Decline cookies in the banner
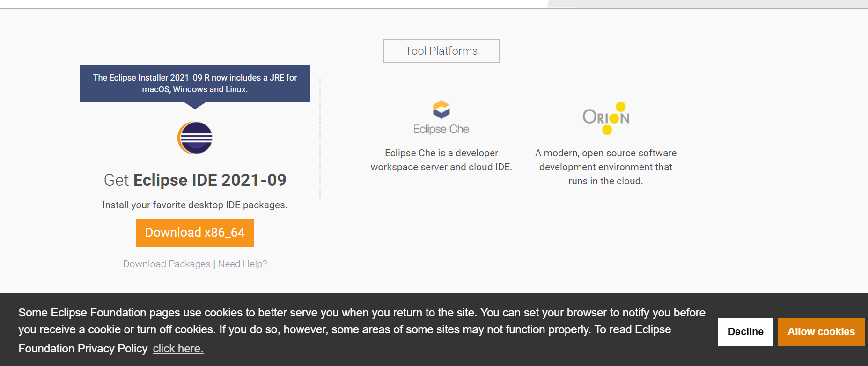Image resolution: width=868 pixels, height=366 pixels. [x=745, y=332]
